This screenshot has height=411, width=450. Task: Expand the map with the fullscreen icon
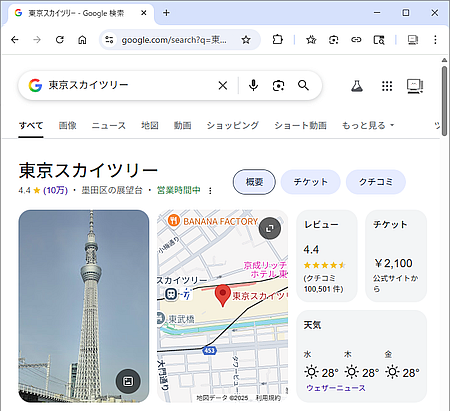click(x=270, y=228)
